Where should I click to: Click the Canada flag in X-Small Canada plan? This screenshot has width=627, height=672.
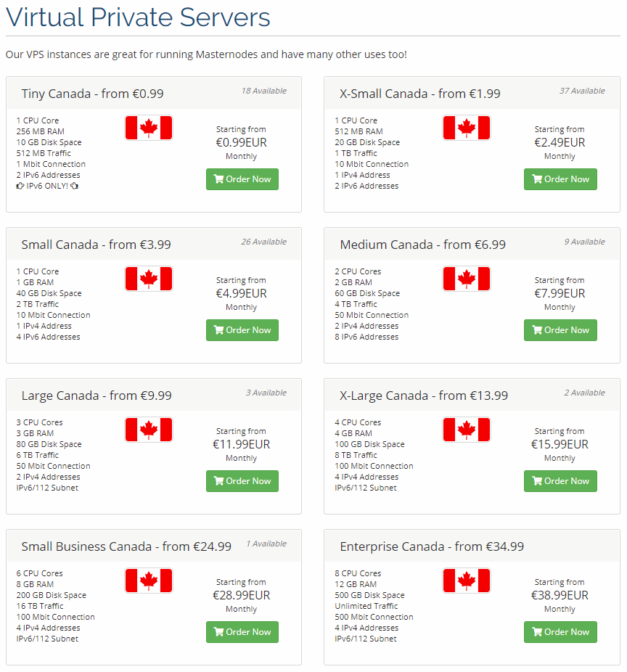(x=467, y=128)
